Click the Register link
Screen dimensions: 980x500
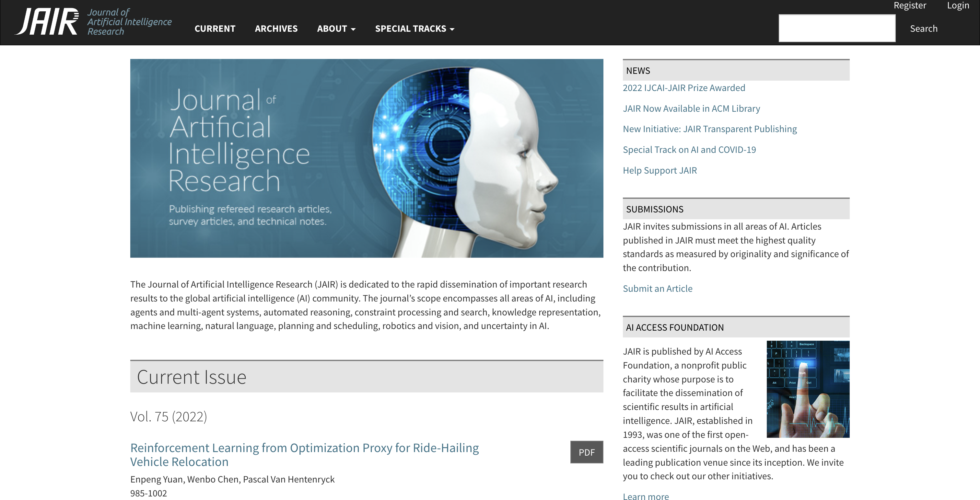coord(910,5)
